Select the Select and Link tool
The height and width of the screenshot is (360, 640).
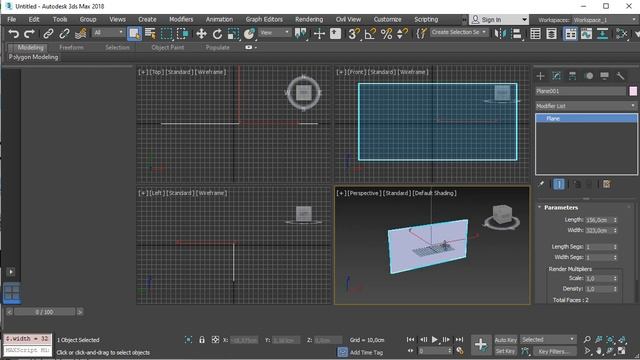point(48,33)
